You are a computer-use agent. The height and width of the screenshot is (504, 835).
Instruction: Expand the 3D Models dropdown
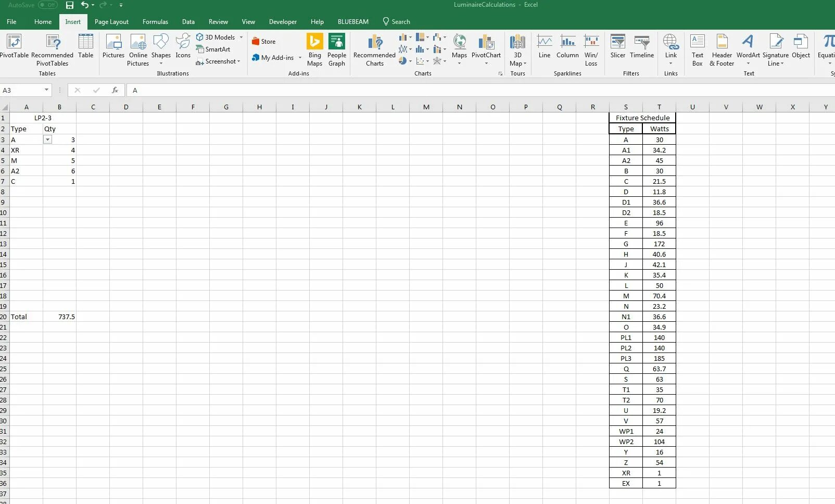point(241,37)
